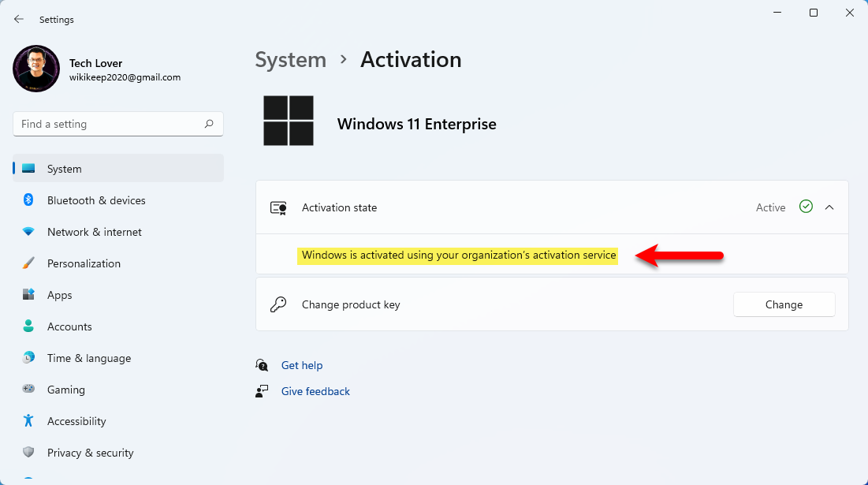Click the wikikeep2020@gmail.com account email
Screen dimensions: 868x485
[x=125, y=77]
